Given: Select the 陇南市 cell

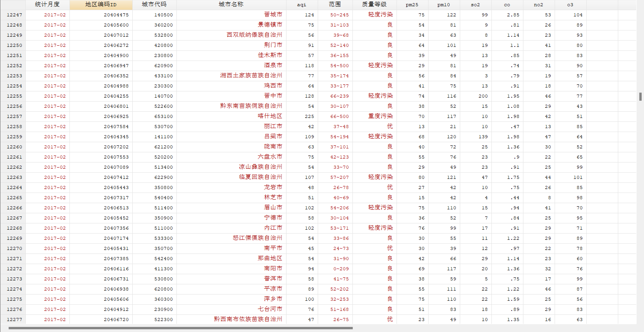Looking at the screenshot, I should click(x=231, y=147).
